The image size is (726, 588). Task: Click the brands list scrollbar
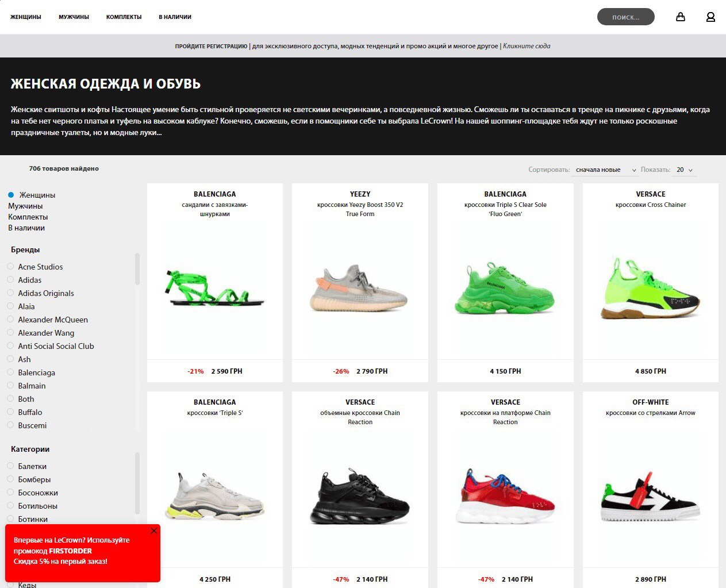[137, 269]
